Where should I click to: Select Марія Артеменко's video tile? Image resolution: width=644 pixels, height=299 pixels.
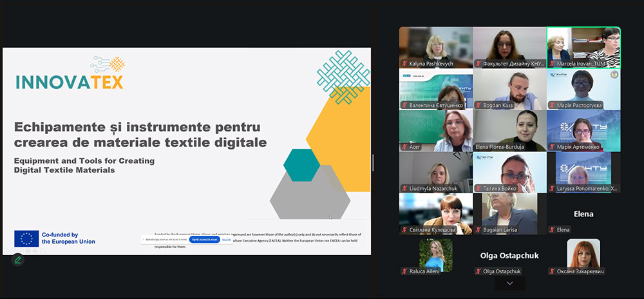pos(583,128)
